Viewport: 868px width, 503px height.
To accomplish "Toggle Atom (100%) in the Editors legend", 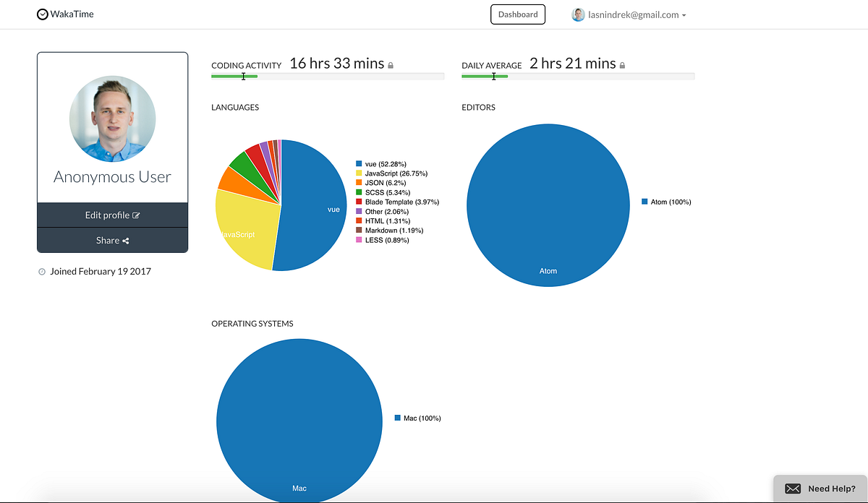I will 665,202.
